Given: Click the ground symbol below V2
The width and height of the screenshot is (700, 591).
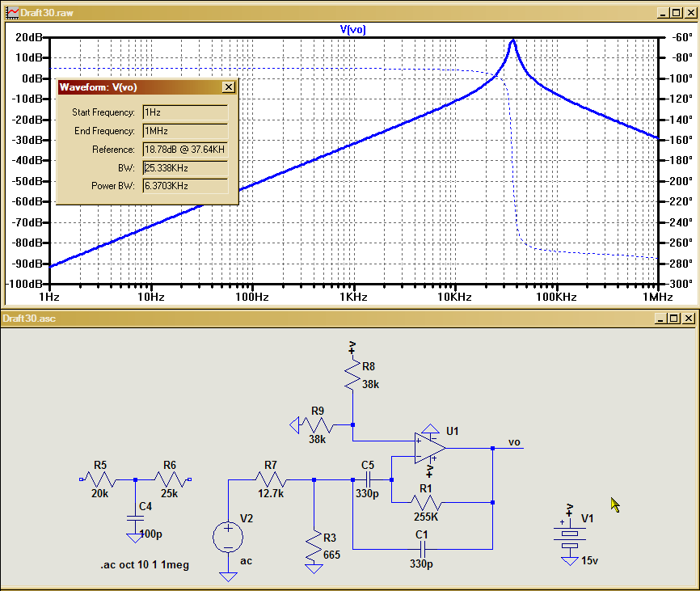Looking at the screenshot, I should point(228,576).
